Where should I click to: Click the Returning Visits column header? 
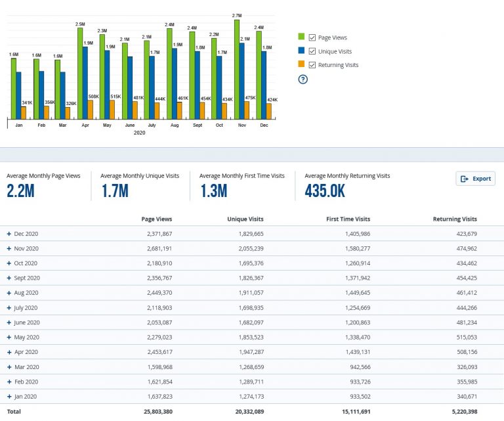coord(455,219)
